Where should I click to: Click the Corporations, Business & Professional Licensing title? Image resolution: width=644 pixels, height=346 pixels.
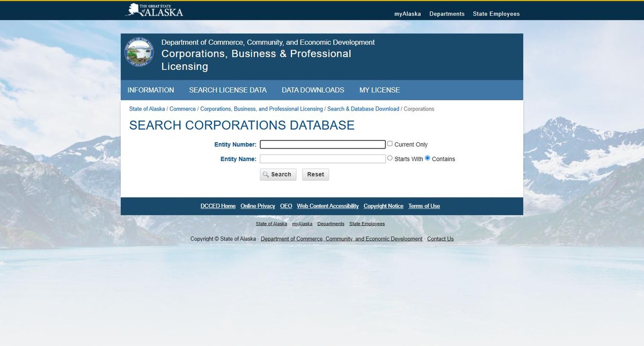(x=257, y=60)
